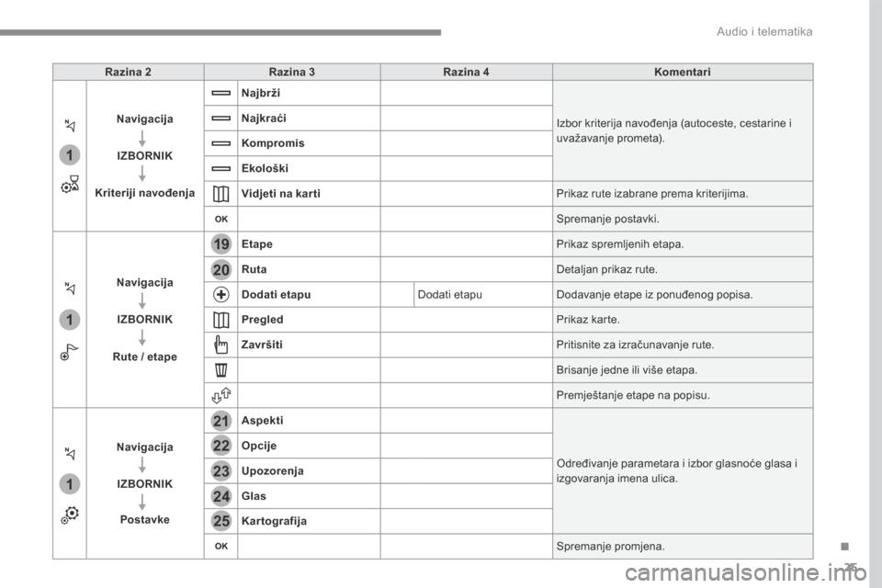Select the guidance criteria gear-flag icon
Image resolution: width=882 pixels, height=588 pixels.
(x=71, y=184)
